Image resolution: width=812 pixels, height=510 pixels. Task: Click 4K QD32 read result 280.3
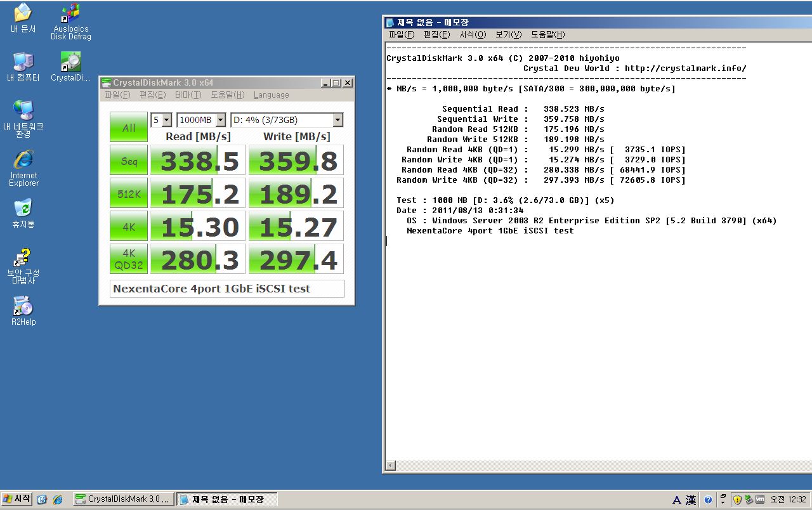pyautogui.click(x=198, y=259)
